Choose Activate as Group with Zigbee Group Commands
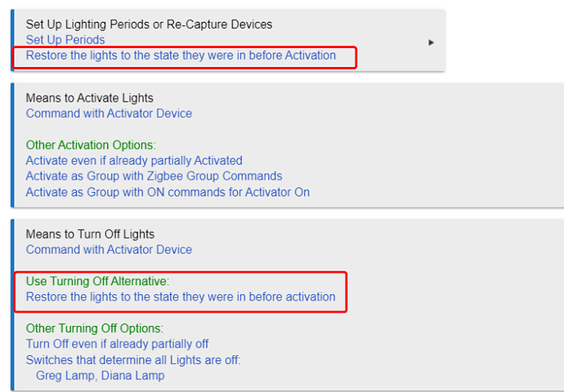 [x=154, y=176]
